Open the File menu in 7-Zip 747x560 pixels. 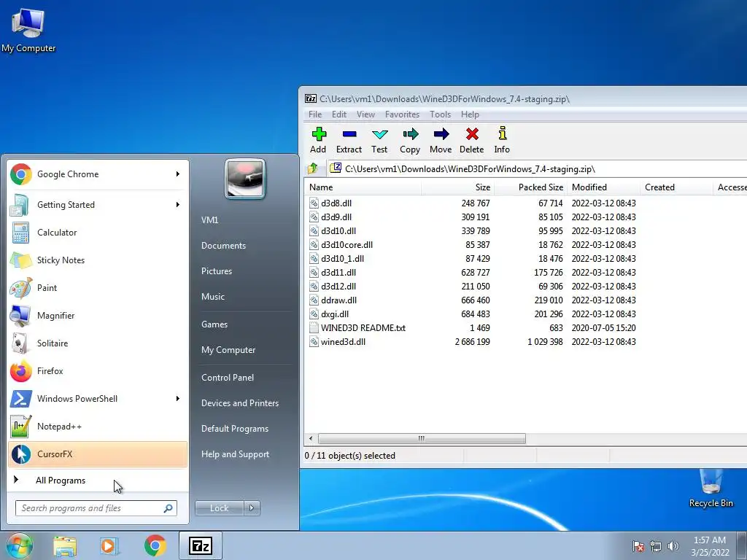pyautogui.click(x=315, y=114)
